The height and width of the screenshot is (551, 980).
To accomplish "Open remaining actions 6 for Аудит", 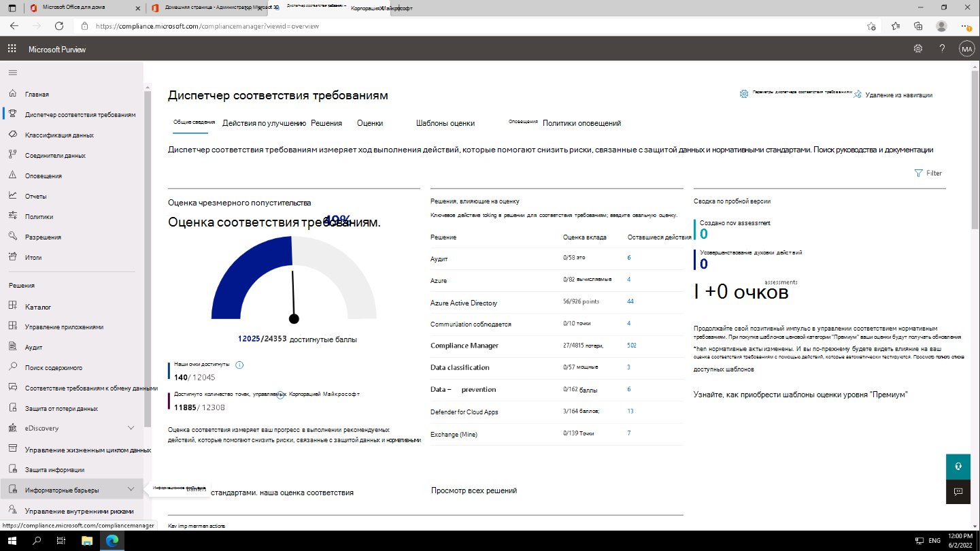I will 629,258.
